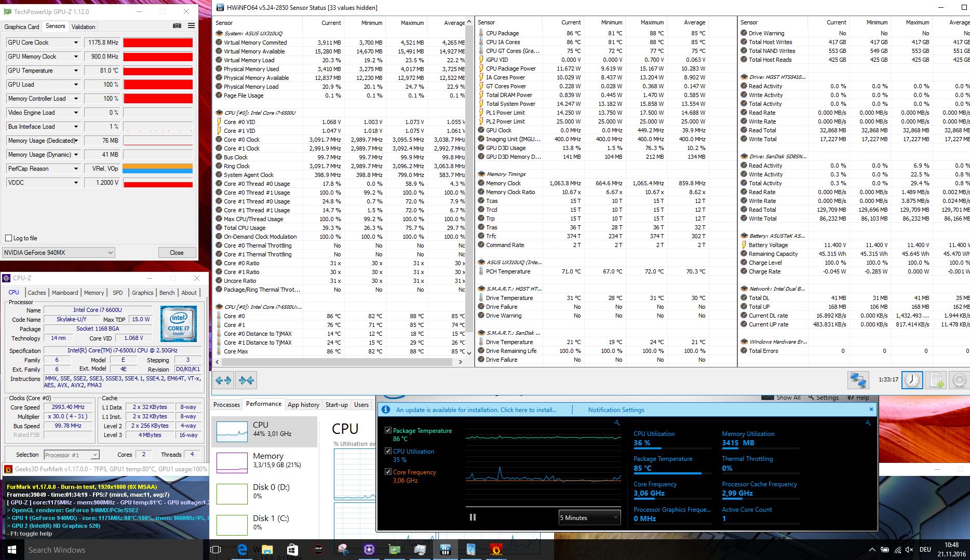Select Disk 1 (C:) in Task Manager
Image resolution: width=970 pixels, height=560 pixels.
point(264,523)
